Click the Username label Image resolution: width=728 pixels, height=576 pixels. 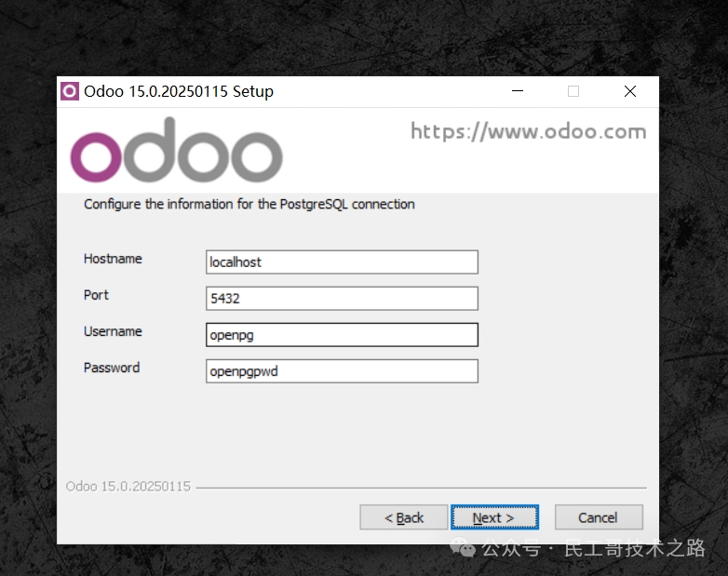tap(113, 331)
